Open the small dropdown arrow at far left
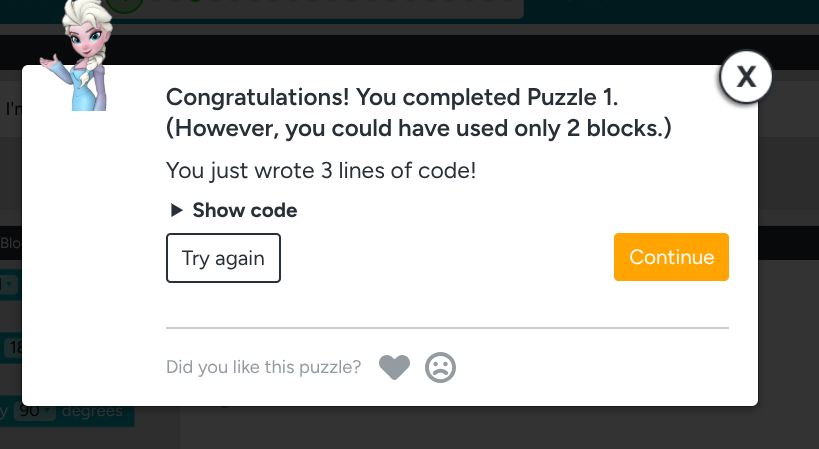Viewport: 819px width, 449px height. (x=9, y=285)
